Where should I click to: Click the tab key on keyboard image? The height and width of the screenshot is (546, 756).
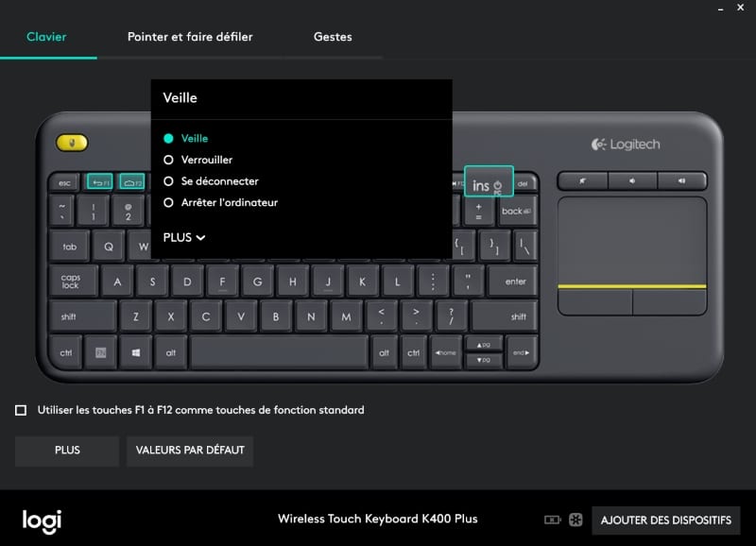coord(70,247)
